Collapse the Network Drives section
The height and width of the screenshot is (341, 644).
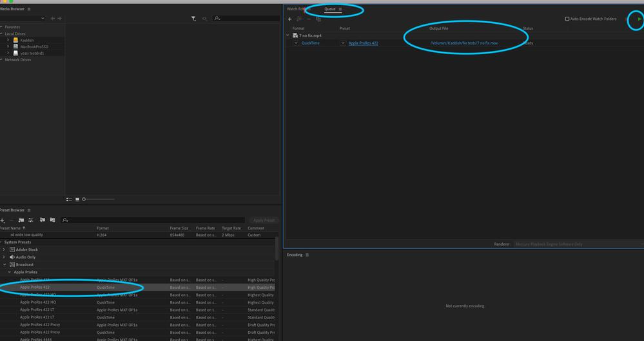pyautogui.click(x=1, y=59)
